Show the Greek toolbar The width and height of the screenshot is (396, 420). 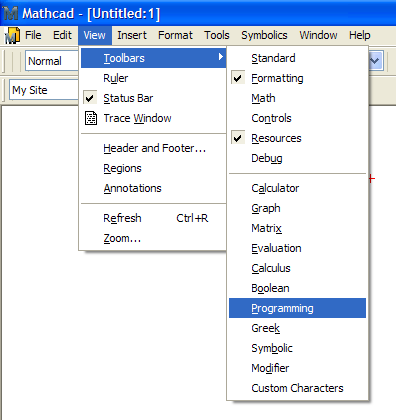tap(297, 328)
